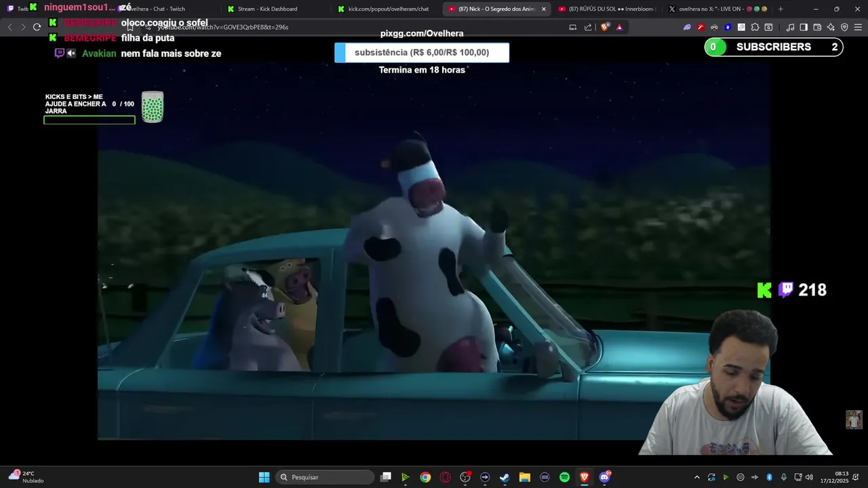Click the cast/screen icon in address bar
The height and width of the screenshot is (488, 868).
[x=573, y=27]
